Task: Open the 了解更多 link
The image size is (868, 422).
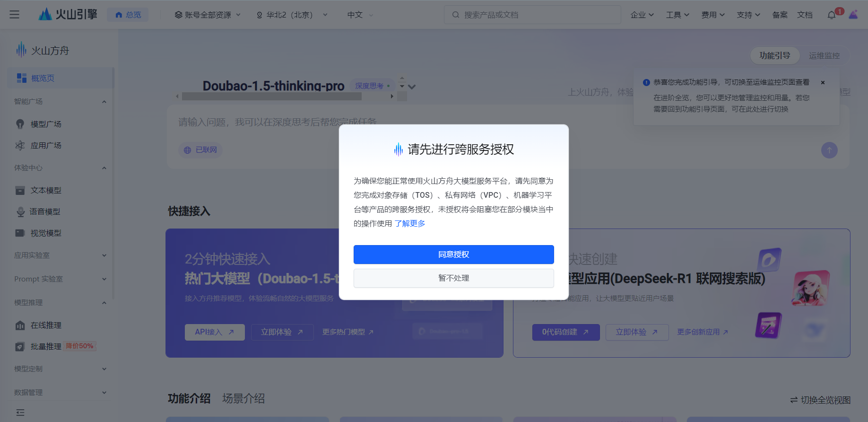Action: [410, 223]
